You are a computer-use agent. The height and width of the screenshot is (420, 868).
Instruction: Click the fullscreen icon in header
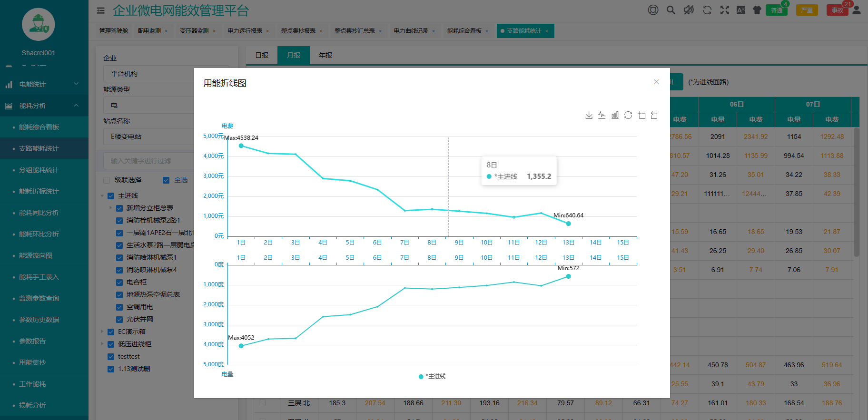(x=724, y=10)
